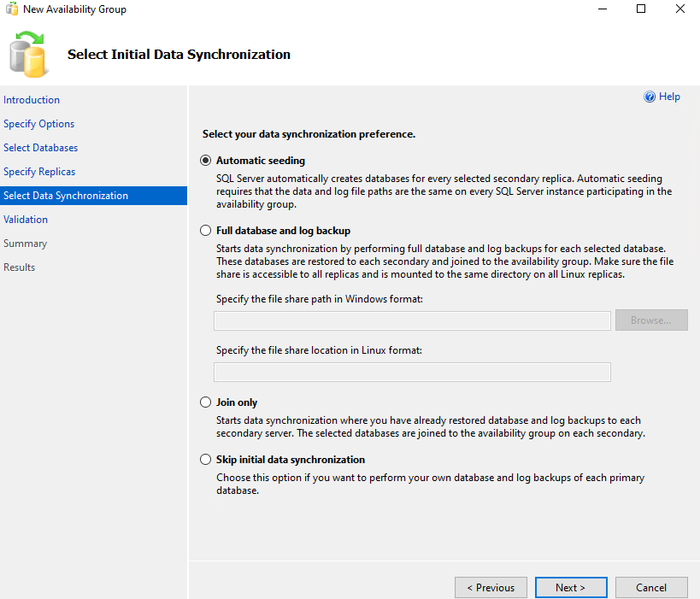Pick Skip initial data synchronization option
The width and height of the screenshot is (700, 599).
pyautogui.click(x=205, y=460)
